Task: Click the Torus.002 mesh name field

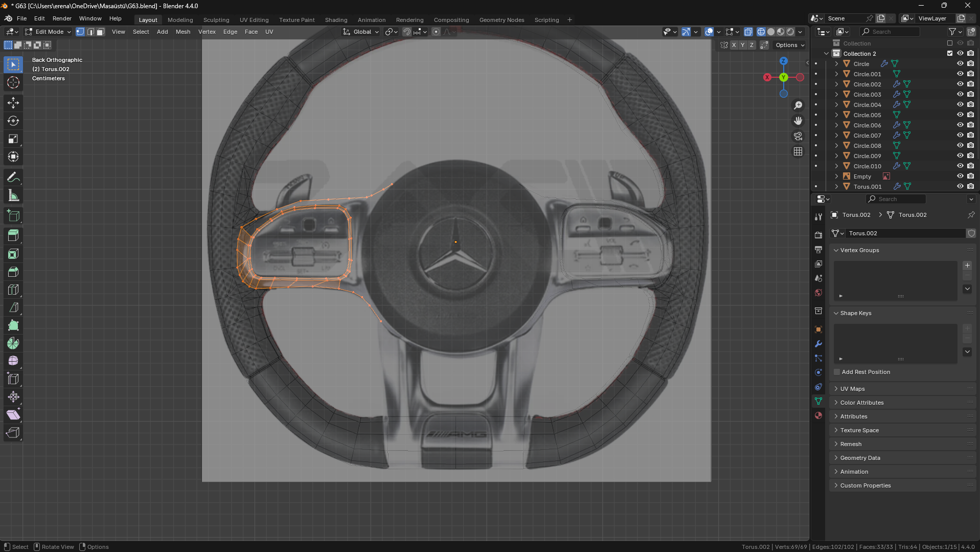Action: pos(905,233)
